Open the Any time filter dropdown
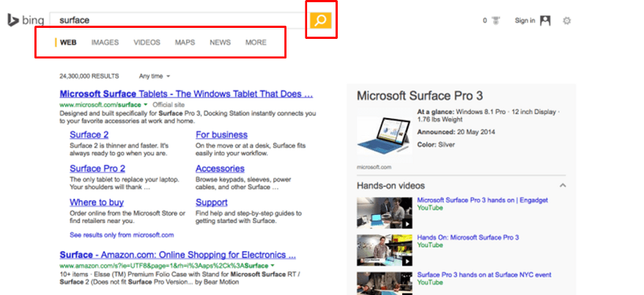 point(155,76)
